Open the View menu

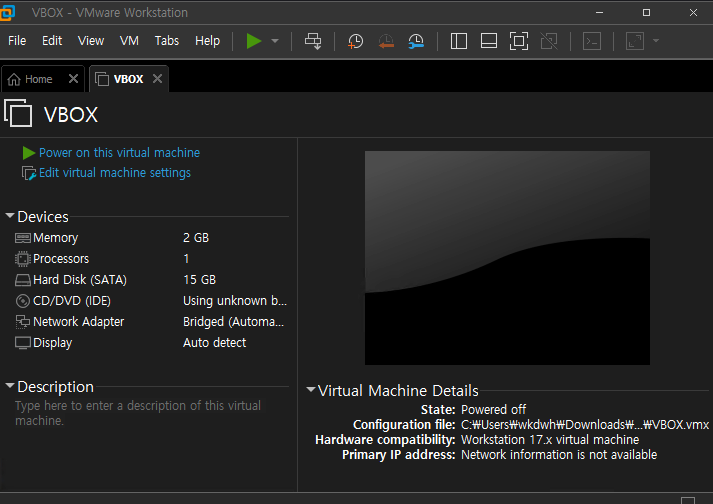(91, 41)
